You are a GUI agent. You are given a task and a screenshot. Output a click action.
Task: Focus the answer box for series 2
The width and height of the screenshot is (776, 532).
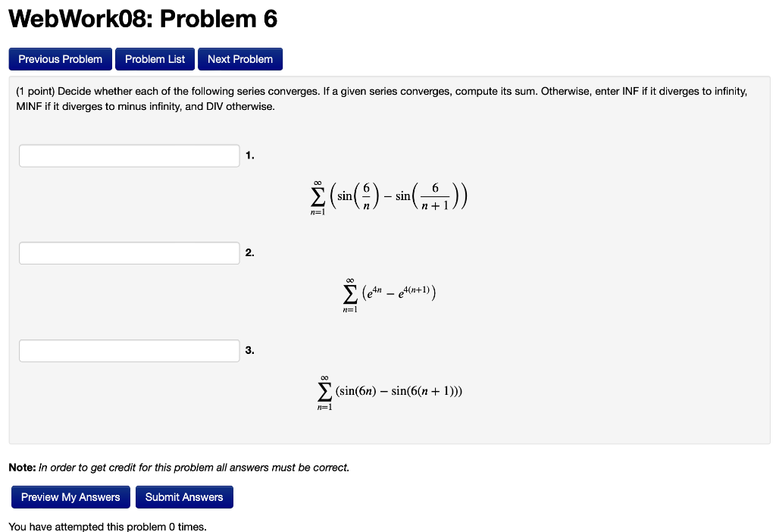pyautogui.click(x=129, y=252)
